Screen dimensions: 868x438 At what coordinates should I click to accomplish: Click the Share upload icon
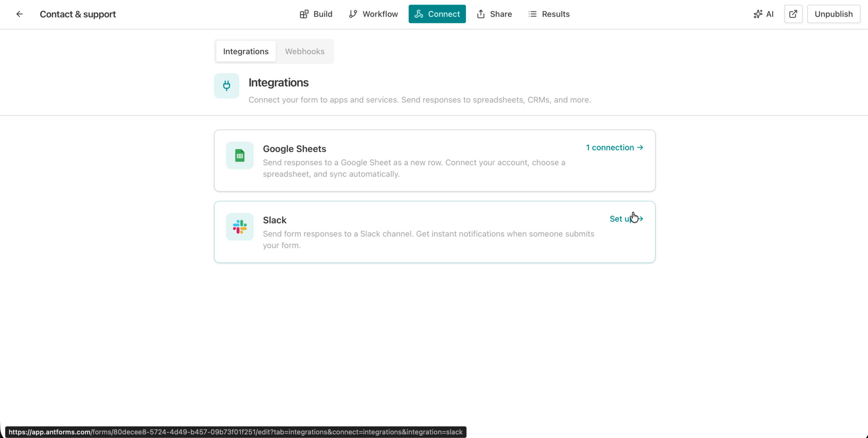481,14
